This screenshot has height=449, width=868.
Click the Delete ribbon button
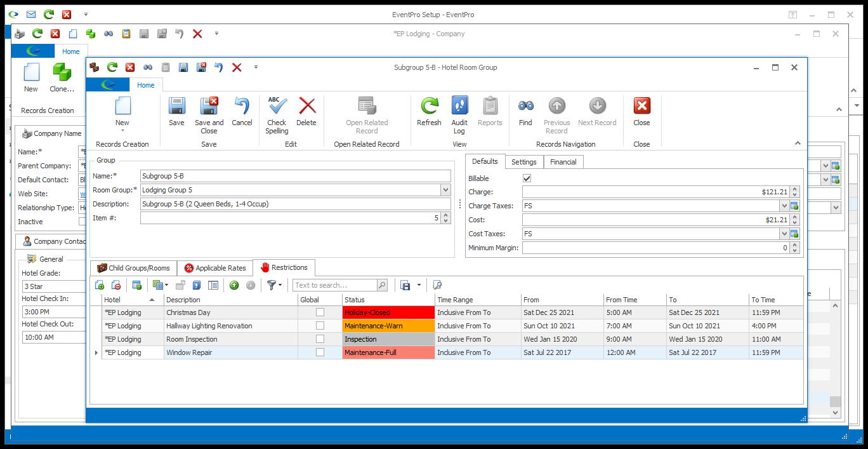pyautogui.click(x=306, y=112)
